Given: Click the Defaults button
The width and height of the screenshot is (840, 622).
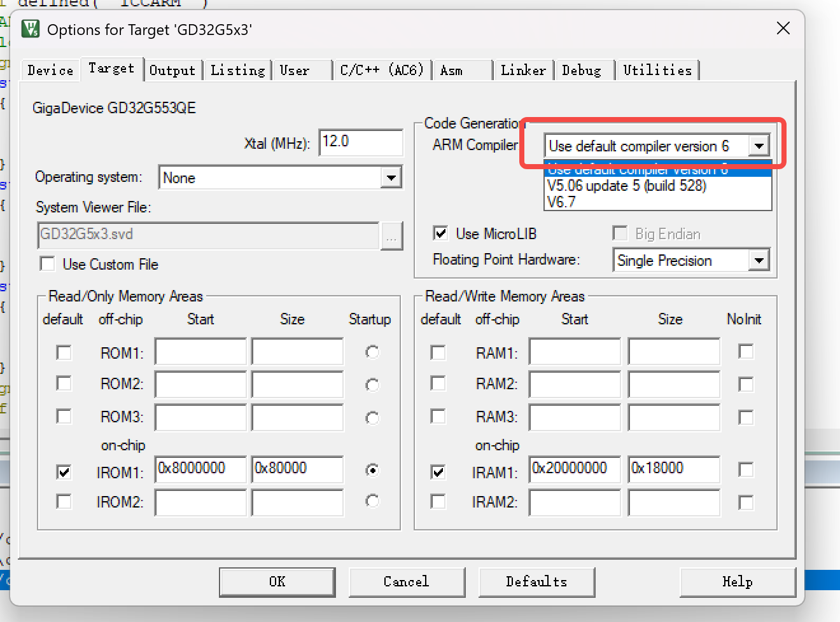Looking at the screenshot, I should pyautogui.click(x=536, y=581).
